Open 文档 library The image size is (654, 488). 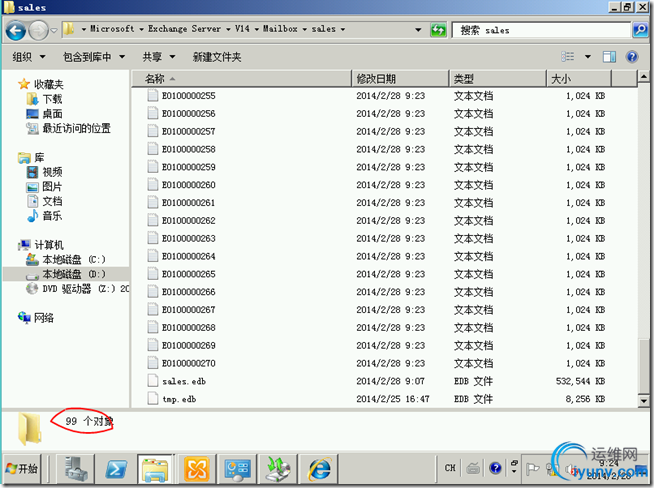tap(52, 201)
